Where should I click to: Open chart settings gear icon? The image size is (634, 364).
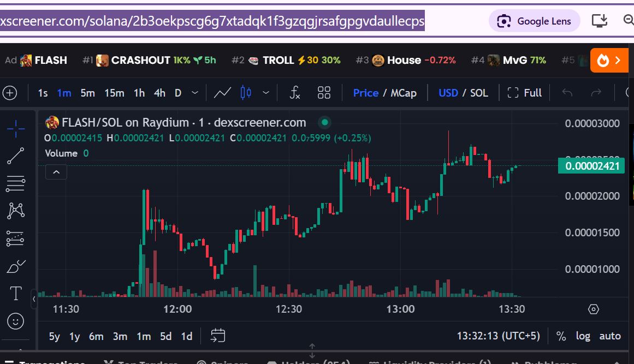click(593, 309)
